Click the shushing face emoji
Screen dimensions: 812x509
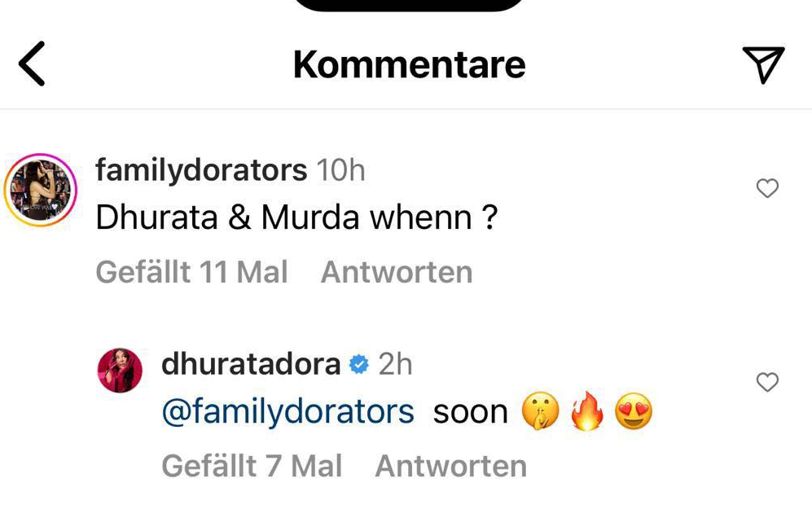540,411
